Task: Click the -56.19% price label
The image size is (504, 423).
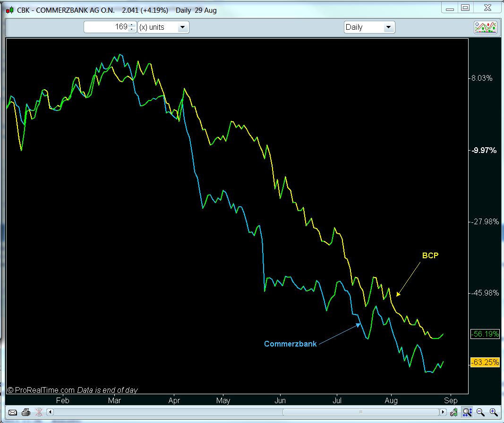Action: (485, 334)
